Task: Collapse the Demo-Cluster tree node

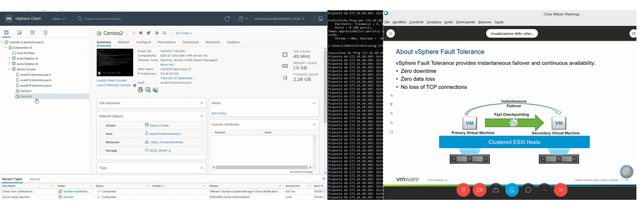Action: (x=9, y=69)
